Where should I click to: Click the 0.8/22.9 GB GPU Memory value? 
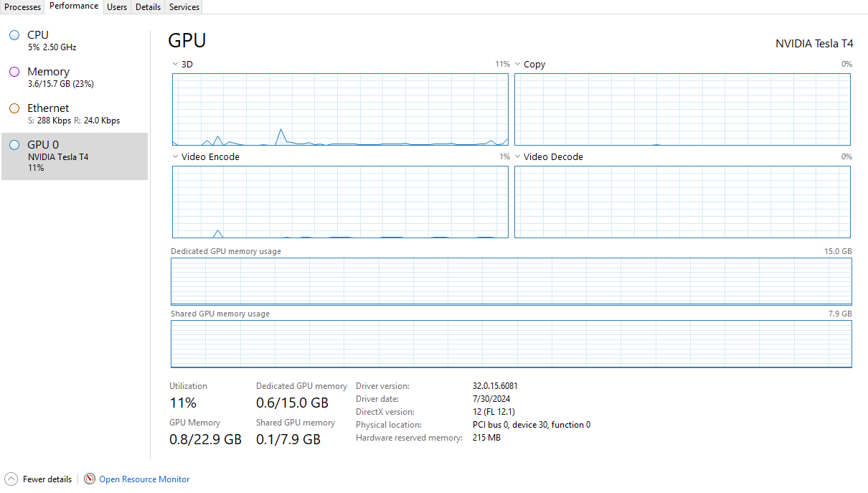[x=205, y=439]
